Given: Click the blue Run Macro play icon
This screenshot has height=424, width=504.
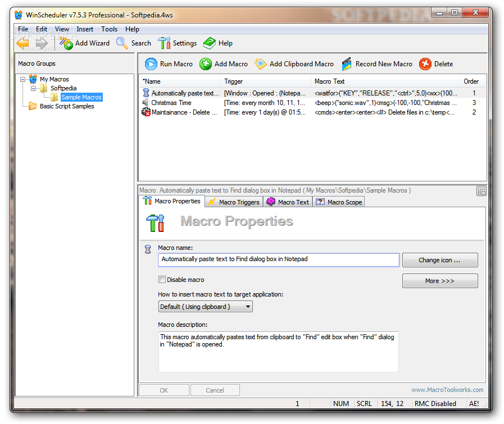Looking at the screenshot, I should (x=151, y=64).
